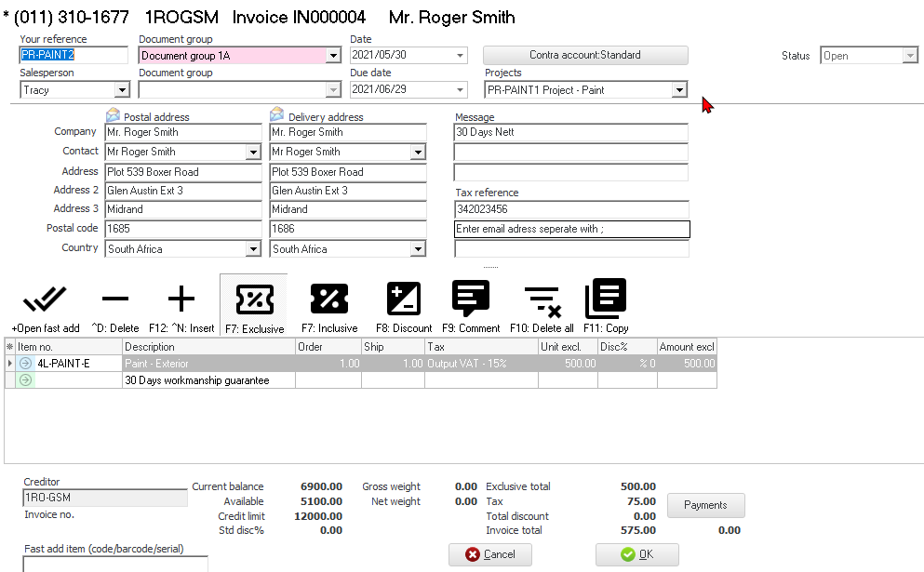Expand the Salesperson dropdown showing Tracy
The image size is (924, 572).
(122, 90)
